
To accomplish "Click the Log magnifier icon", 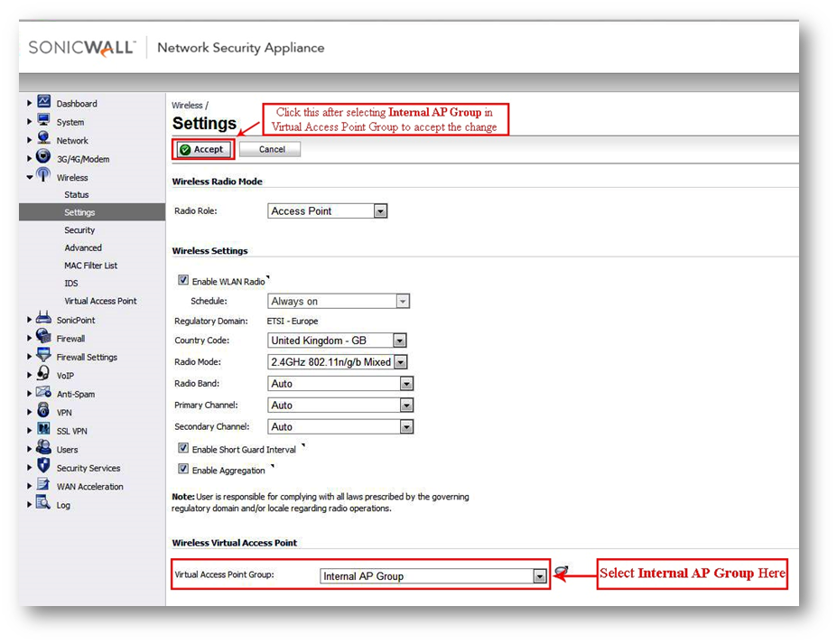I will pyautogui.click(x=43, y=502).
